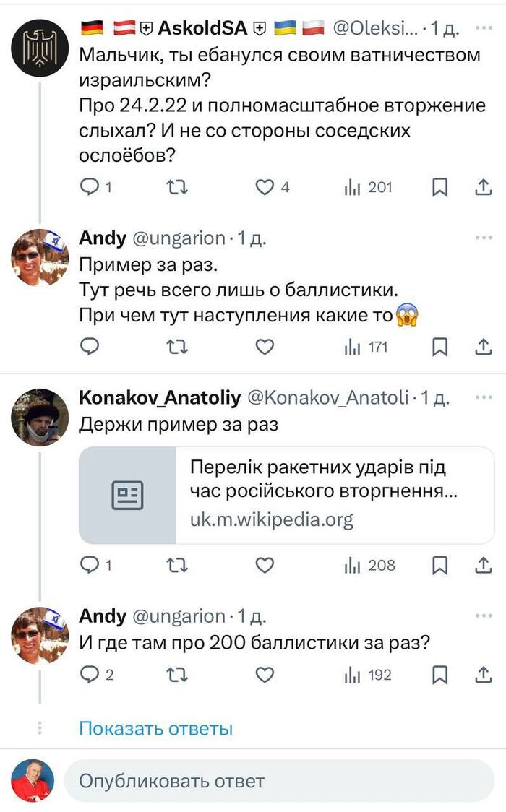Like AskoldSA's tweet with 4 likes
The height and width of the screenshot is (812, 506).
(265, 187)
